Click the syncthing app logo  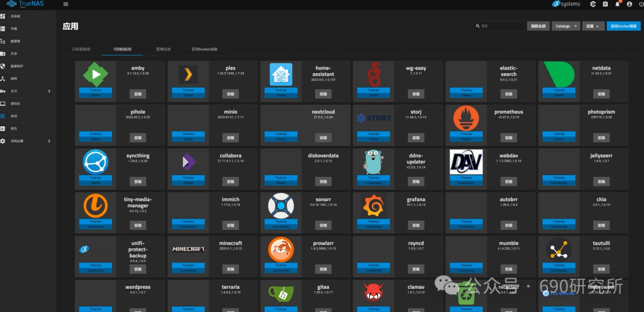pos(95,162)
